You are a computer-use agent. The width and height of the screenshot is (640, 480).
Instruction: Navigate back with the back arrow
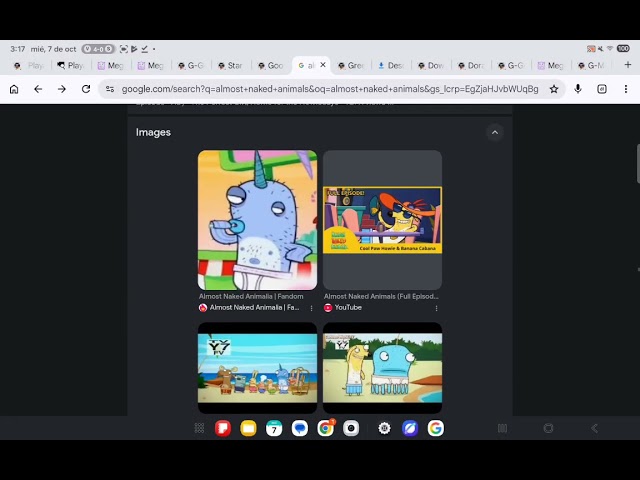point(38,89)
